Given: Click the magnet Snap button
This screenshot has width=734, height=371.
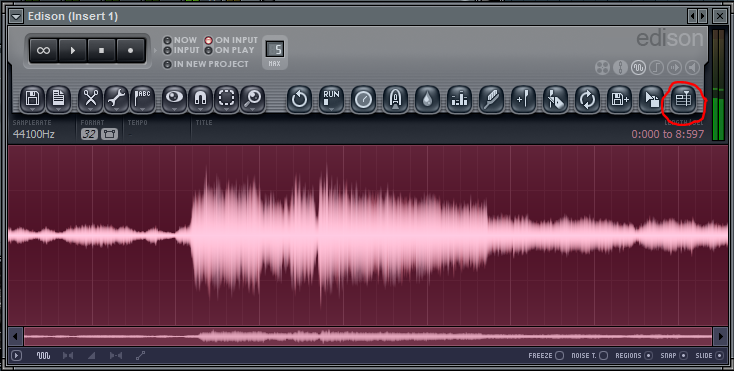Looking at the screenshot, I should 200,99.
